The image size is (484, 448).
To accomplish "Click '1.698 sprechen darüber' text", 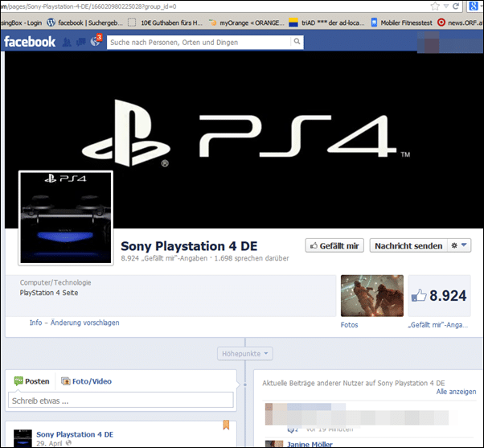I will pos(252,258).
